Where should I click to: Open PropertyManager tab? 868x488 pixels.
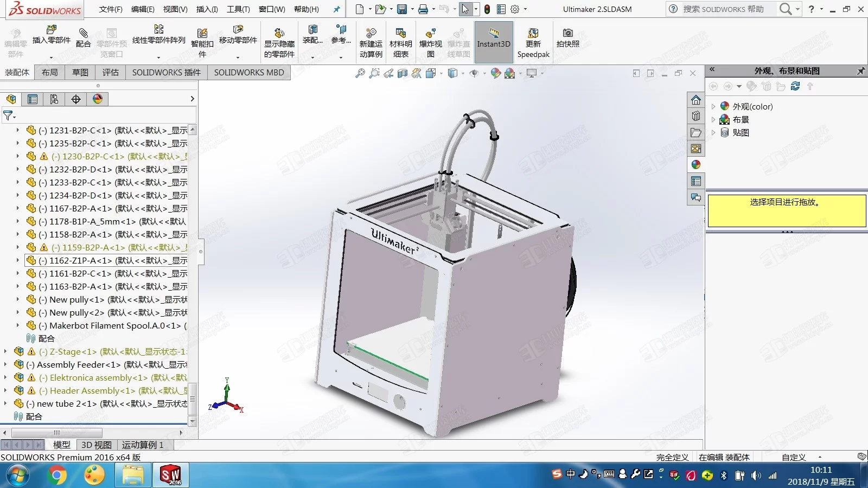33,99
